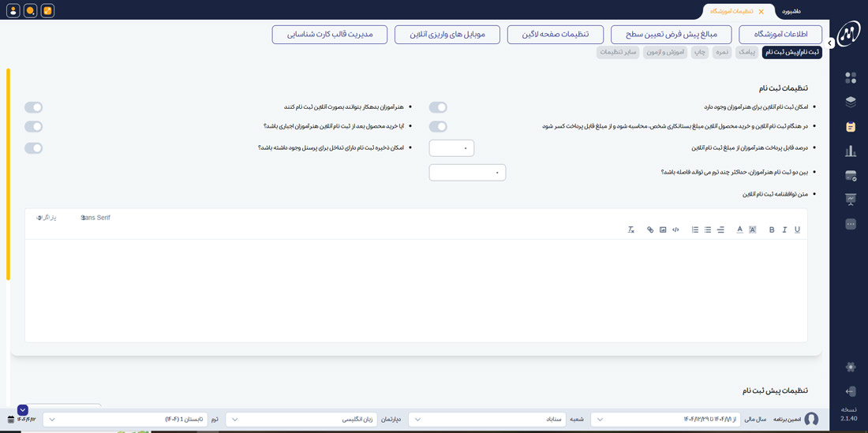Open سال مالی fiscal year dropdown
Viewport: 868px width, 433px height.
pos(667,420)
